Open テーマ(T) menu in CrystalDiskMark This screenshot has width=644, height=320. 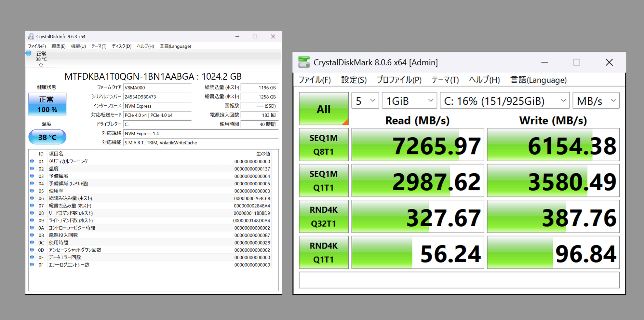[x=445, y=80]
